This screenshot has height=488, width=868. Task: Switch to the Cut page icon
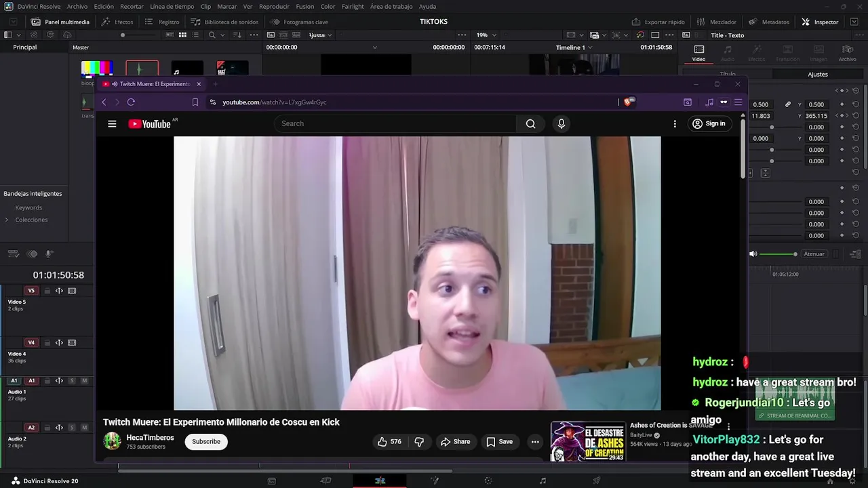tap(325, 481)
